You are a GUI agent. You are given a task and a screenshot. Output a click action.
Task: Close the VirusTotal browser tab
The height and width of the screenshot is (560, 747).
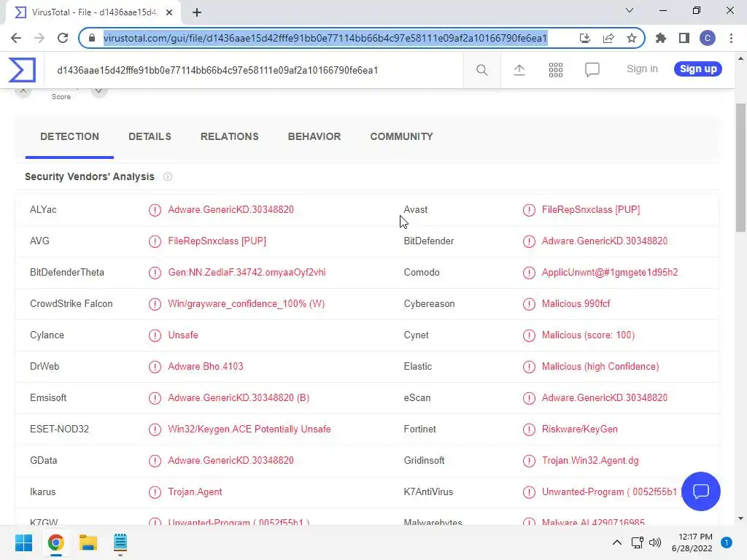click(169, 12)
